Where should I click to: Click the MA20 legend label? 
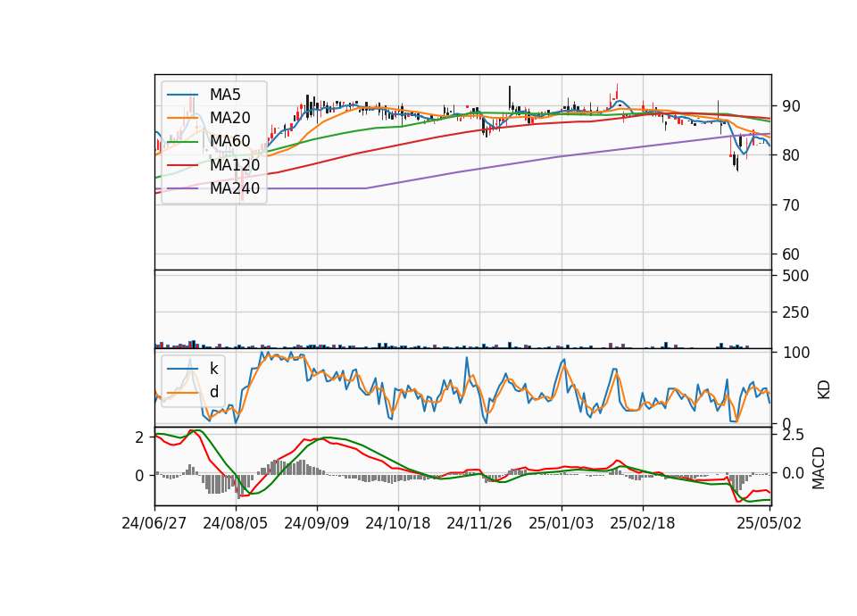(230, 118)
